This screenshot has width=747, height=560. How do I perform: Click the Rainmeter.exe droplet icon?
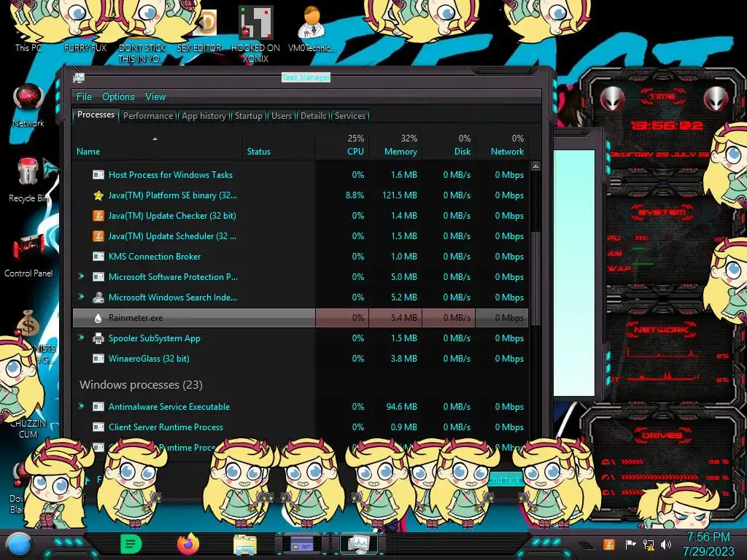[x=98, y=318]
